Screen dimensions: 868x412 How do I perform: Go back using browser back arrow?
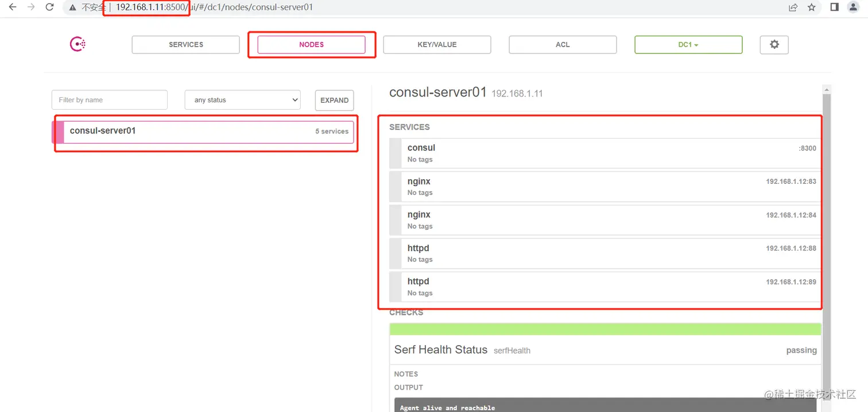tap(13, 7)
